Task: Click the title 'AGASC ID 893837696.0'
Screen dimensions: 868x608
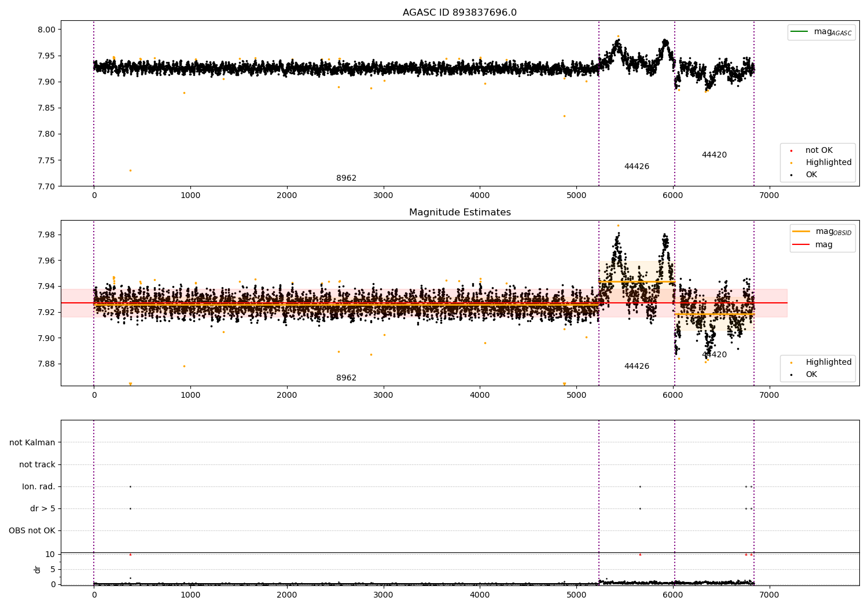Action: pos(459,13)
